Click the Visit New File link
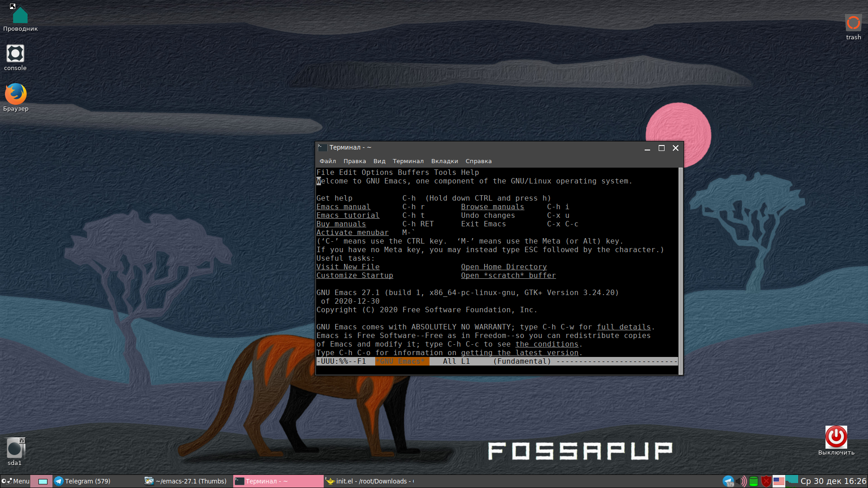 (348, 267)
